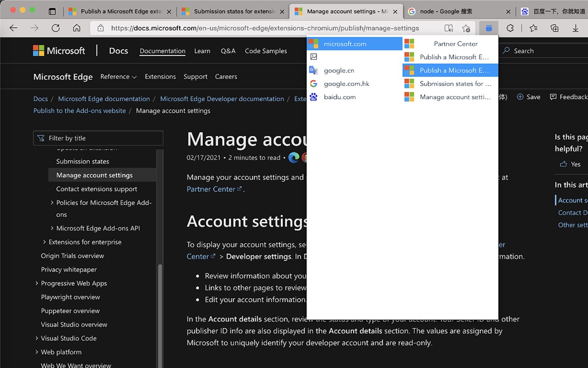Image resolution: width=588 pixels, height=368 pixels.
Task: Toggle the blue tab-manager extension icon
Action: click(489, 28)
